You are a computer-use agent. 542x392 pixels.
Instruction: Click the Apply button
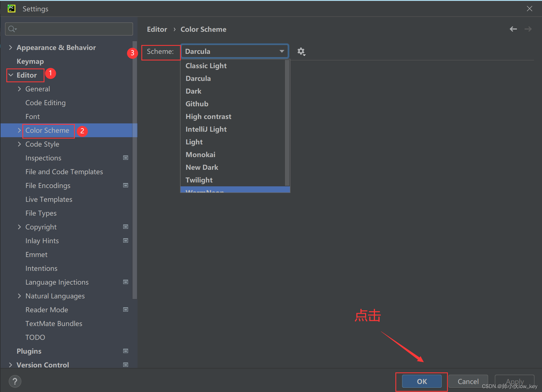coord(515,382)
